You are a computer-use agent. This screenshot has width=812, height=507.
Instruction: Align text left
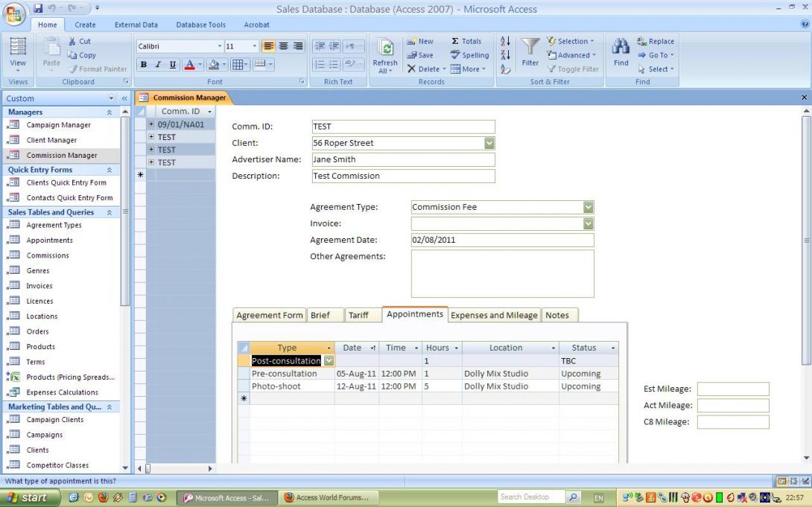(268, 46)
